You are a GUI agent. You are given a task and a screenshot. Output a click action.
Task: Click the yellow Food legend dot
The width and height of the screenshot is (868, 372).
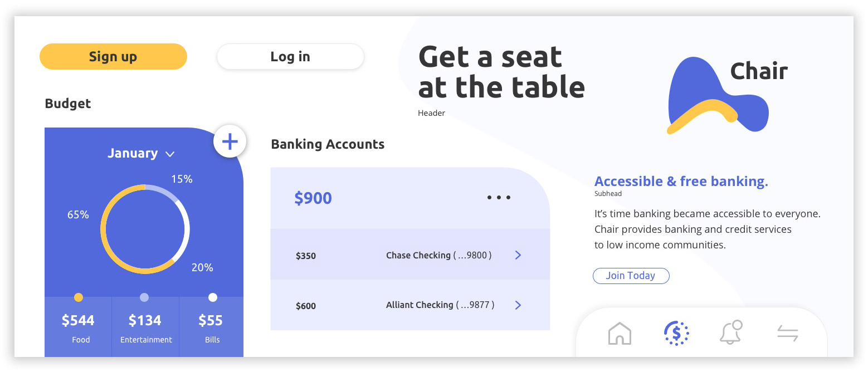pos(79,297)
